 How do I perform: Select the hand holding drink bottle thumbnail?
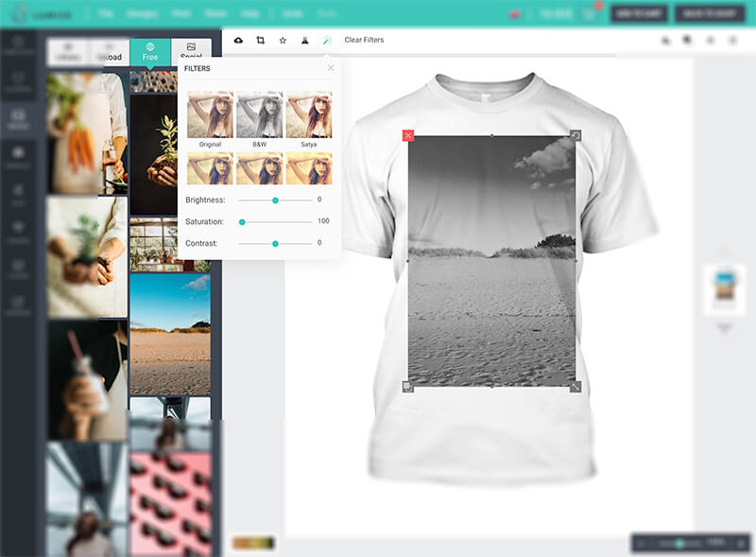87,380
